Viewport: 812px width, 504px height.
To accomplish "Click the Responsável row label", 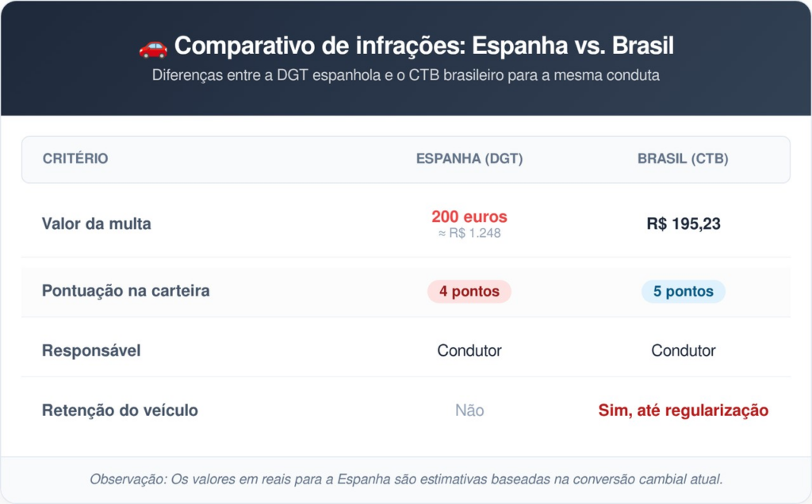I will click(91, 350).
